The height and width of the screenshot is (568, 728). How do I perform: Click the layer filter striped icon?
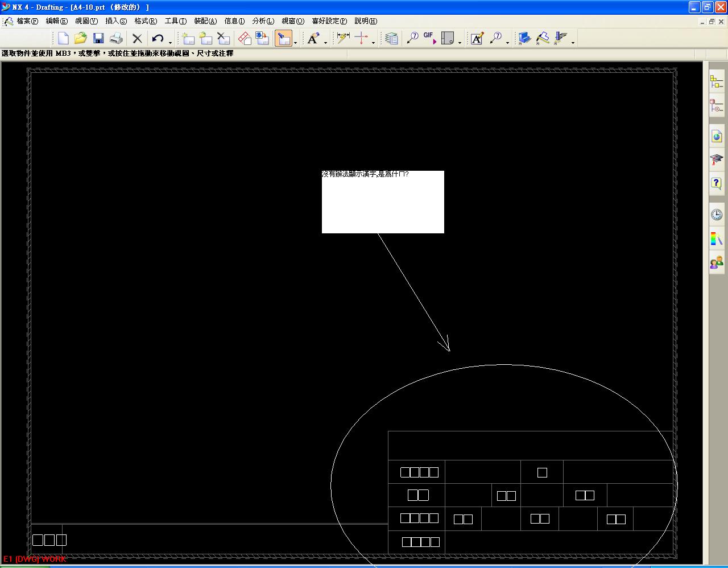561,38
